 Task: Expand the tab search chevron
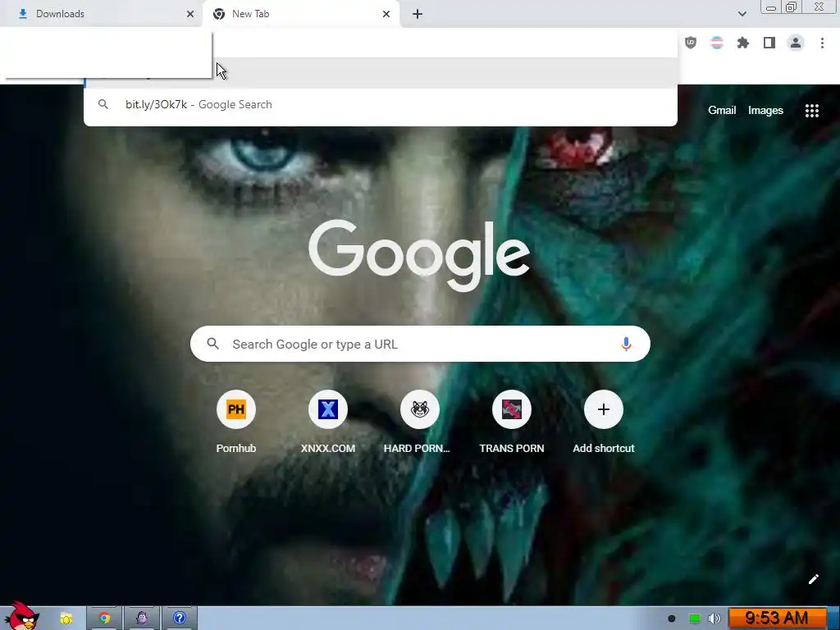click(x=742, y=14)
